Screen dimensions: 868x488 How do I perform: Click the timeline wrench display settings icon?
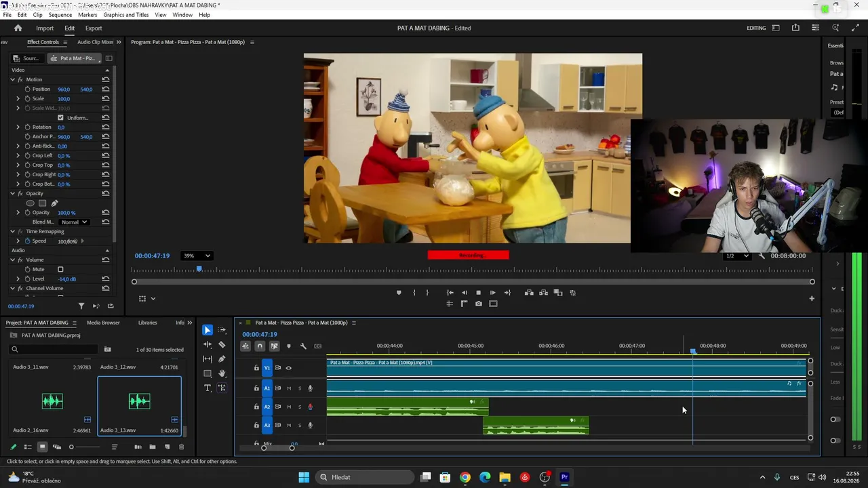click(303, 346)
